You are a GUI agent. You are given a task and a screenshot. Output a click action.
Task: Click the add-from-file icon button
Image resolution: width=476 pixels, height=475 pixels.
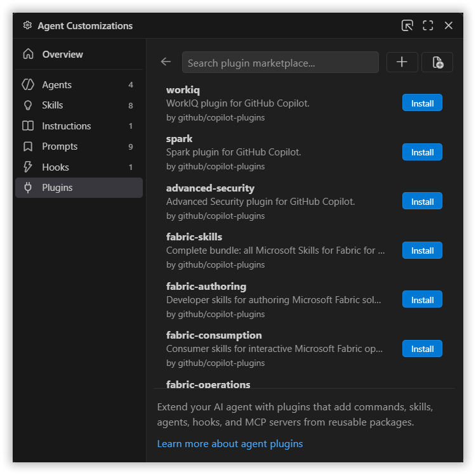tap(437, 62)
